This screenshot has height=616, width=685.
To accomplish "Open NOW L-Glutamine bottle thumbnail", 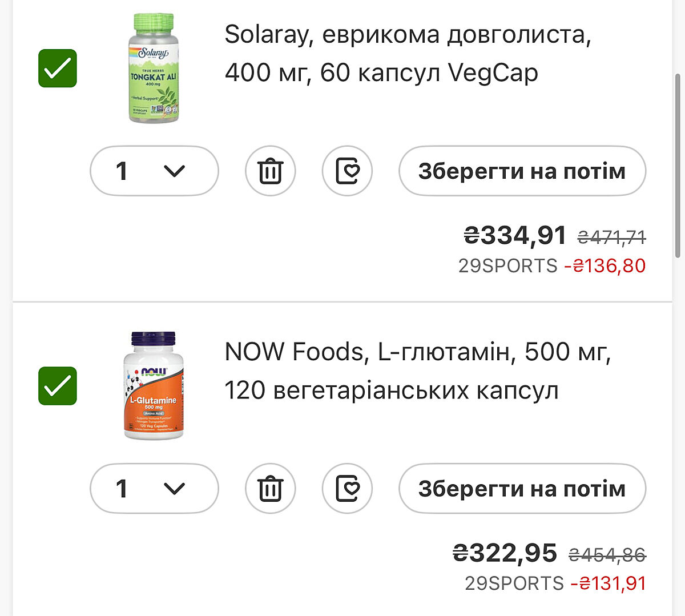I will tap(154, 386).
